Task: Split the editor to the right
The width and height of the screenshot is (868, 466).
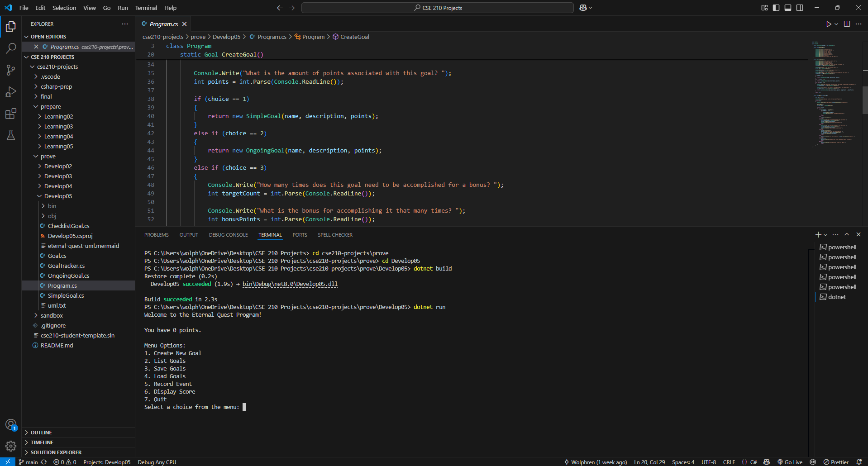Action: (847, 24)
